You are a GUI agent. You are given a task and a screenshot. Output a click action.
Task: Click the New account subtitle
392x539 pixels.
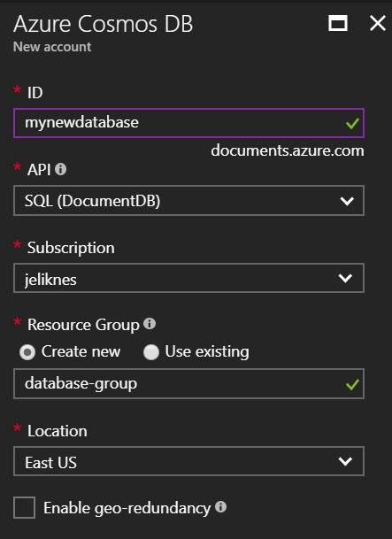[52, 47]
